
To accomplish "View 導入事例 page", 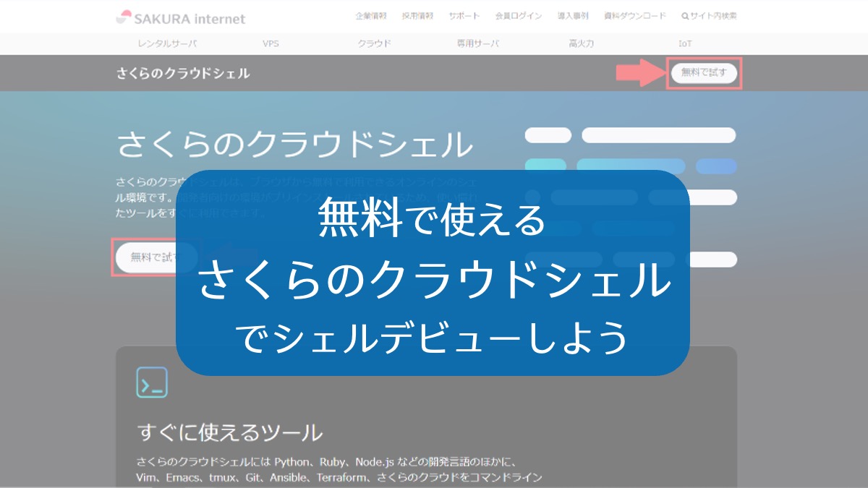I will click(573, 16).
